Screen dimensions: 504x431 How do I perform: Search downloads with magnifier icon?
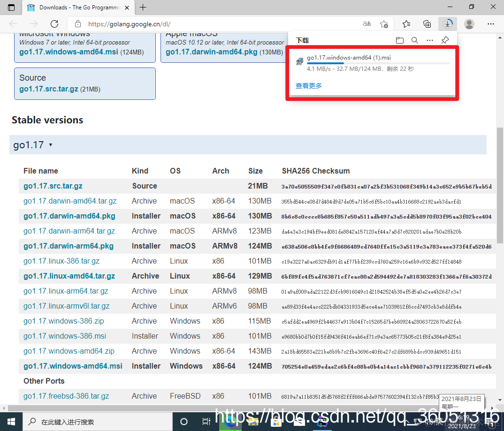click(x=415, y=40)
